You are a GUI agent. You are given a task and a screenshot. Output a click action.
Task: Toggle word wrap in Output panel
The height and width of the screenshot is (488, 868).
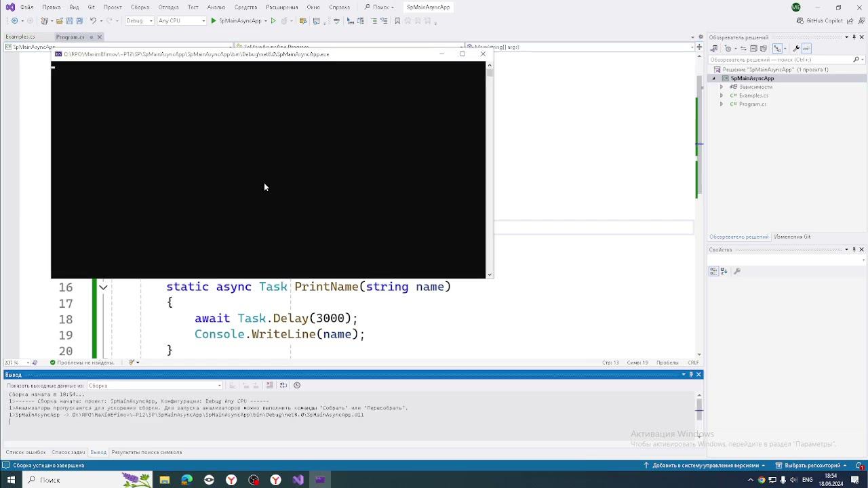[283, 385]
